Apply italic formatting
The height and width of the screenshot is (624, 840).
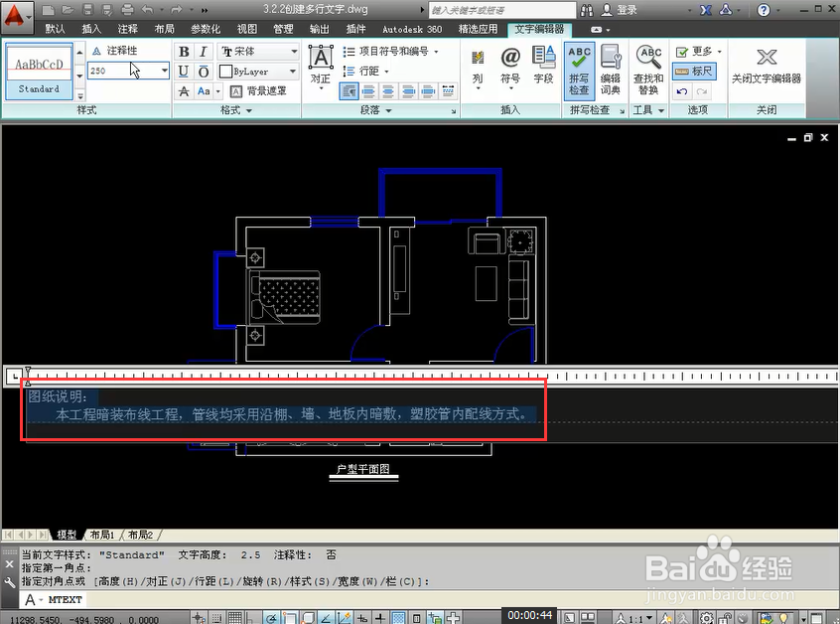(205, 52)
